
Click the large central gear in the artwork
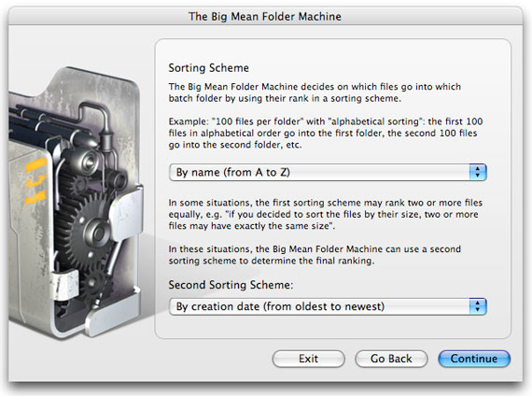tap(90, 232)
